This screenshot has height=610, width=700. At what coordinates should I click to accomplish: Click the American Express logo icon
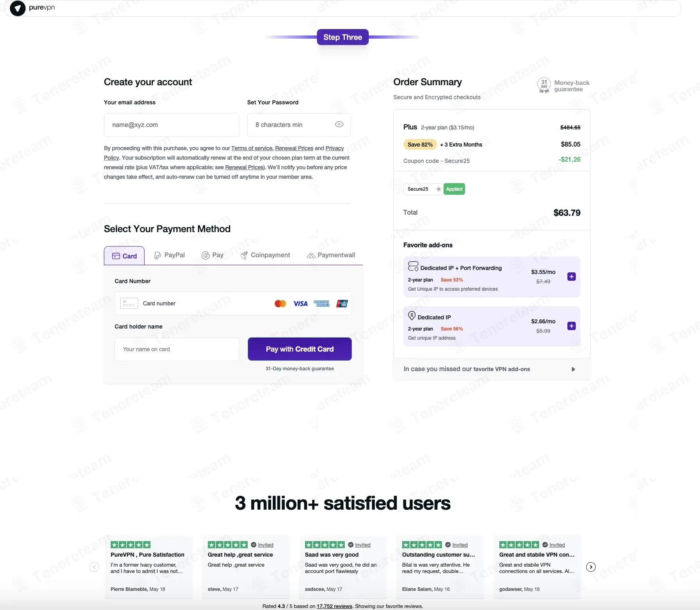[x=321, y=303]
